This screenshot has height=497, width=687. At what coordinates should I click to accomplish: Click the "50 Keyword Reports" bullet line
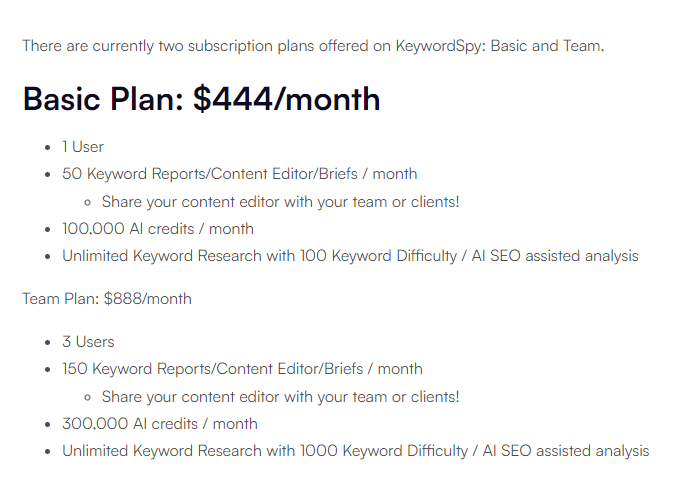tap(240, 174)
